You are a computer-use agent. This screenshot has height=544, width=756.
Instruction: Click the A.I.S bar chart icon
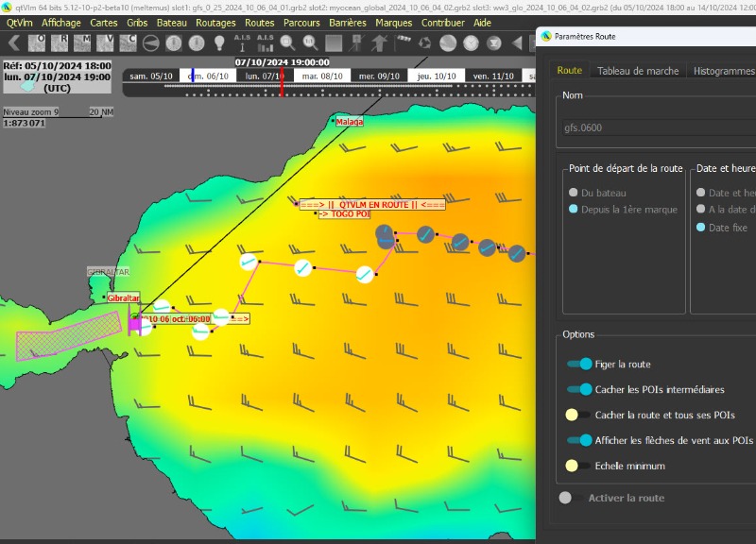pos(265,43)
